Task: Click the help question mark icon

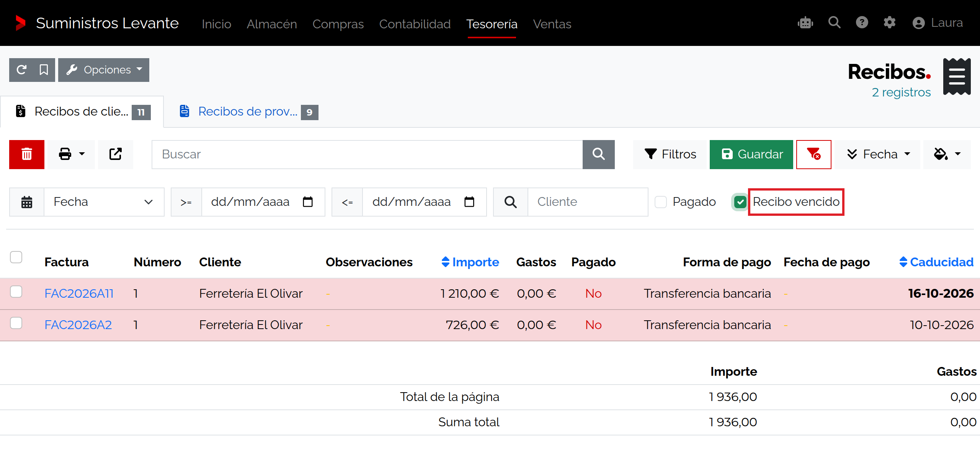Action: (862, 23)
